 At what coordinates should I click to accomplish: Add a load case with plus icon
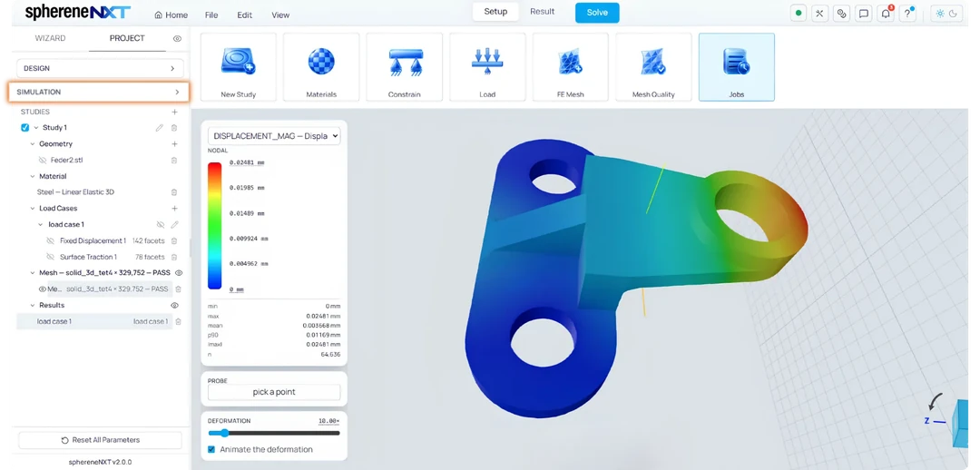click(x=174, y=208)
